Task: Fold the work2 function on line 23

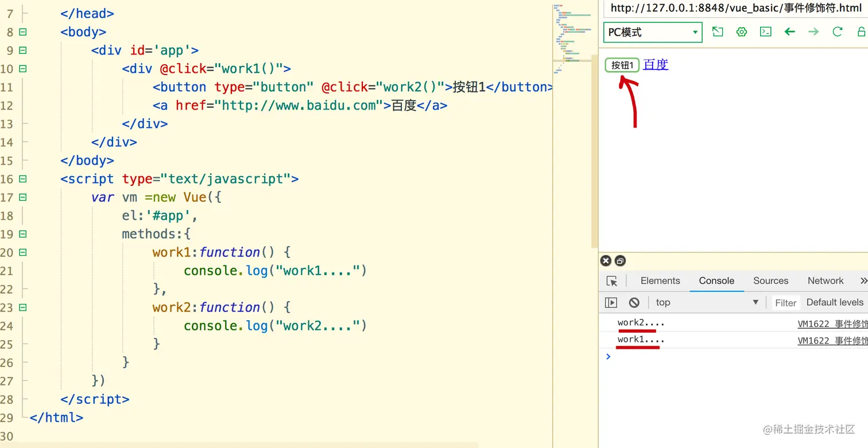Action: pyautogui.click(x=23, y=307)
